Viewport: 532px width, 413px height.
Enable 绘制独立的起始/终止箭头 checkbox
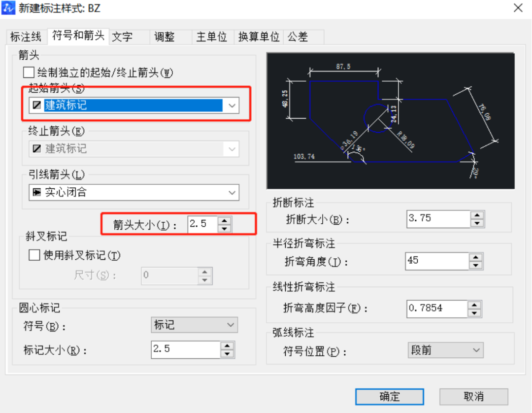tap(28, 72)
